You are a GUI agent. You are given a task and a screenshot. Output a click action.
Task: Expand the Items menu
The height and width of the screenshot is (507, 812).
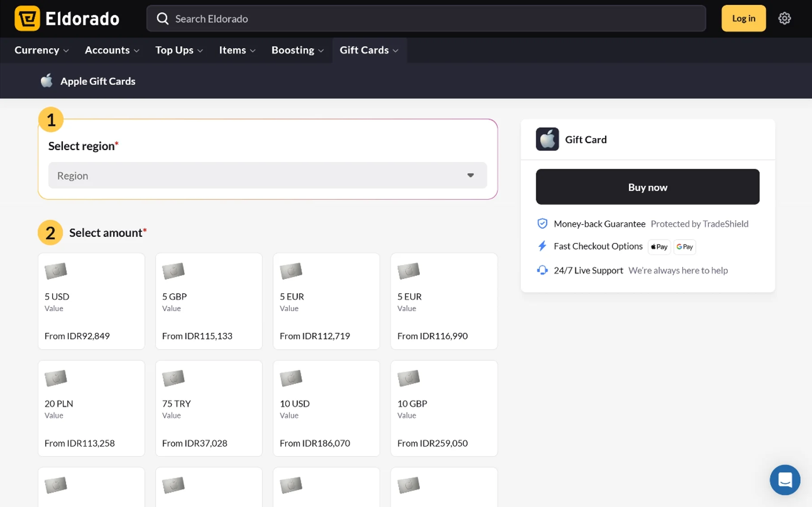[237, 50]
